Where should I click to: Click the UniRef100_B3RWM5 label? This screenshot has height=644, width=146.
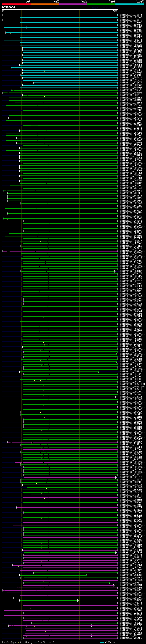click(131, 183)
